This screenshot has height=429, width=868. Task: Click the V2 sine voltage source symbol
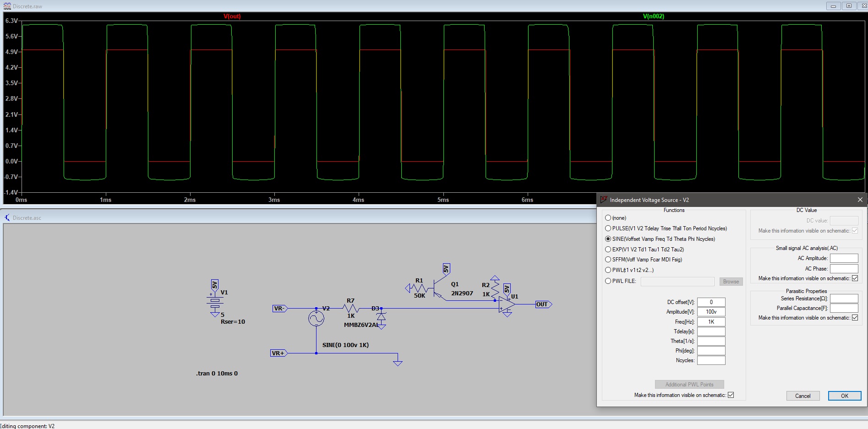pos(316,318)
